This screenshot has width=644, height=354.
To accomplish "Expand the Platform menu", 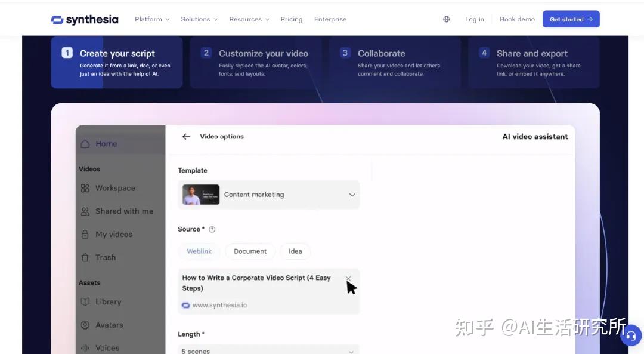I will pos(152,19).
